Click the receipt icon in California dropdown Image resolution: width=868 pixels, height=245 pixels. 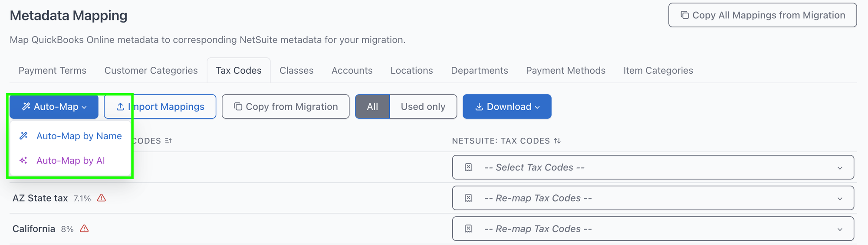pos(468,229)
